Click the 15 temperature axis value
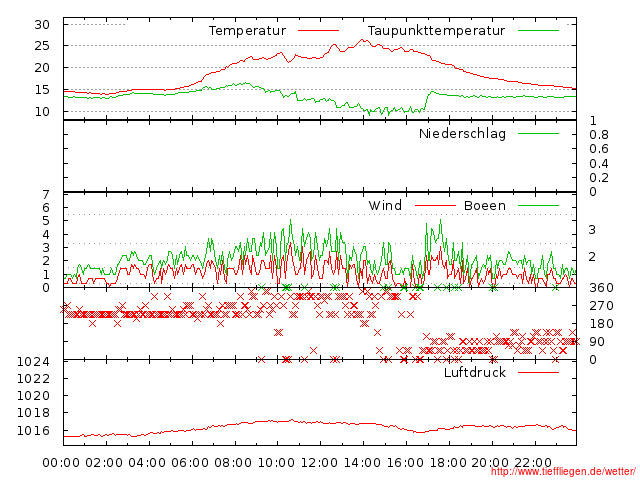 pos(42,90)
